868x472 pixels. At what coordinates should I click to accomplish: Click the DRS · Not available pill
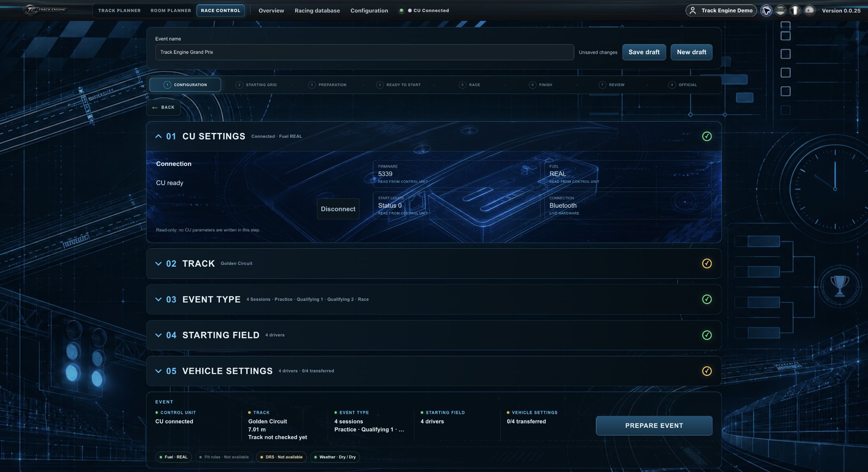coord(281,457)
